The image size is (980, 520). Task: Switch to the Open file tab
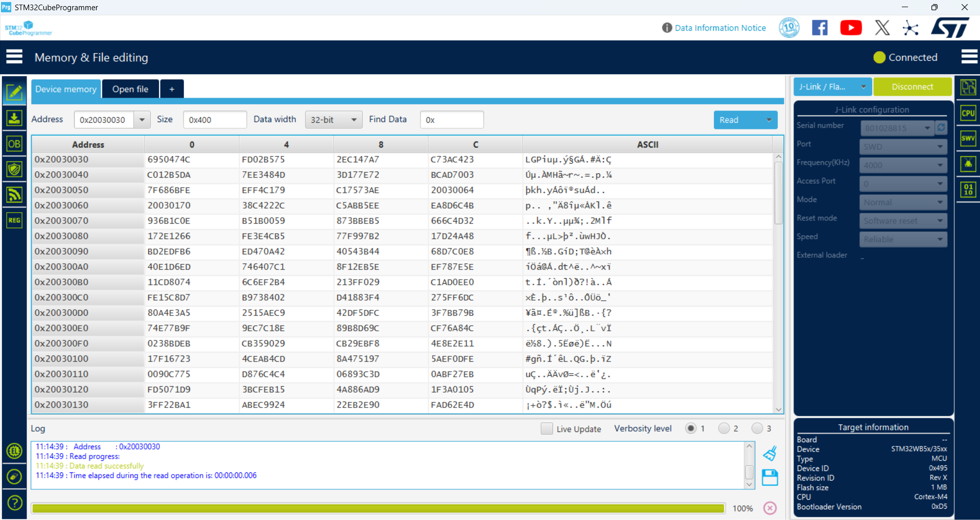tap(130, 88)
